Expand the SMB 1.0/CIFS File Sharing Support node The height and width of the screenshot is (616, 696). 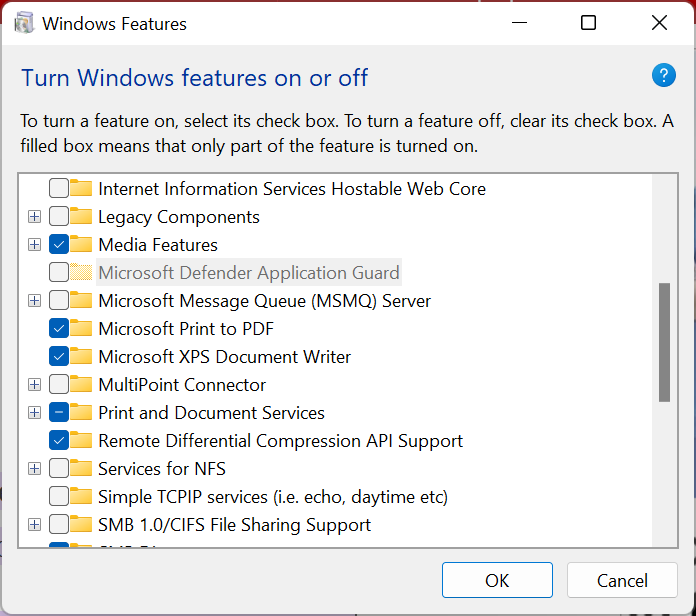pos(34,525)
